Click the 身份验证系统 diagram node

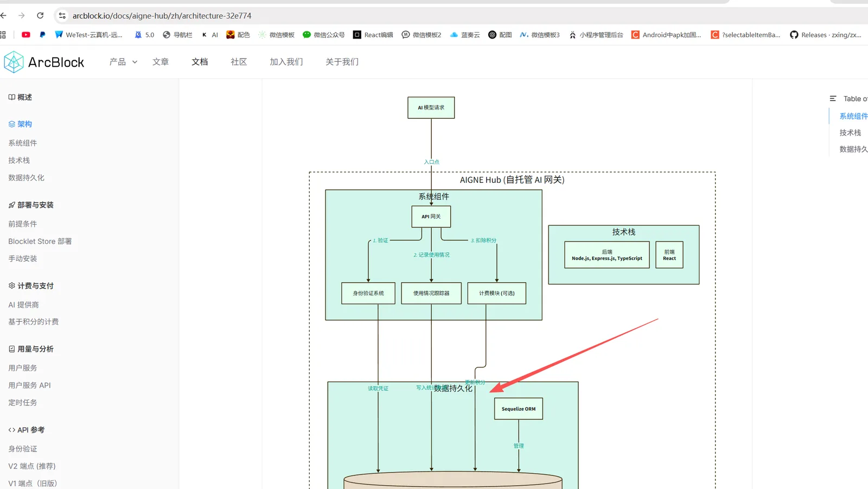pyautogui.click(x=368, y=293)
